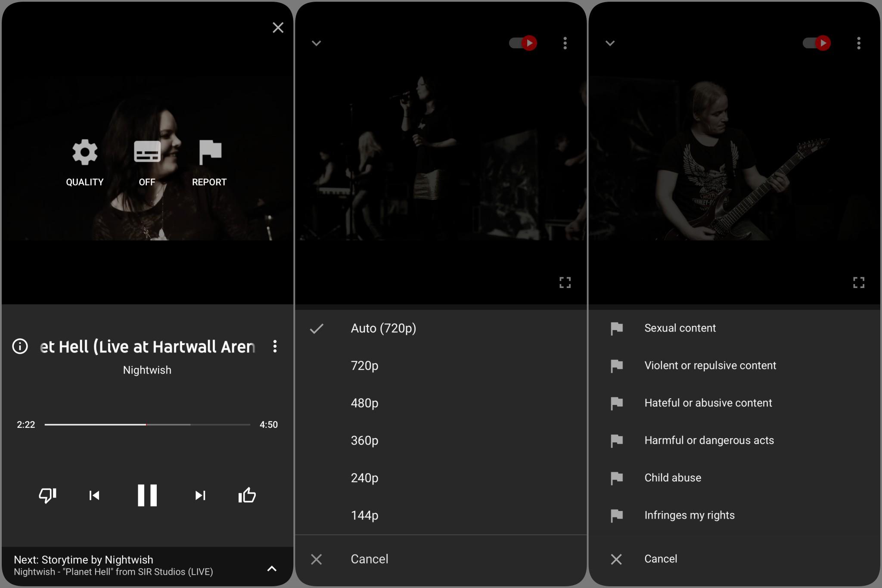Like the song with thumbs up
Screen dimensions: 882x588
pyautogui.click(x=247, y=495)
